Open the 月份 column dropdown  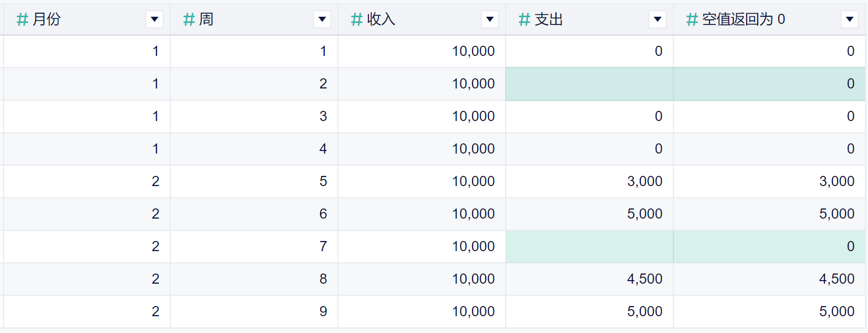click(154, 19)
